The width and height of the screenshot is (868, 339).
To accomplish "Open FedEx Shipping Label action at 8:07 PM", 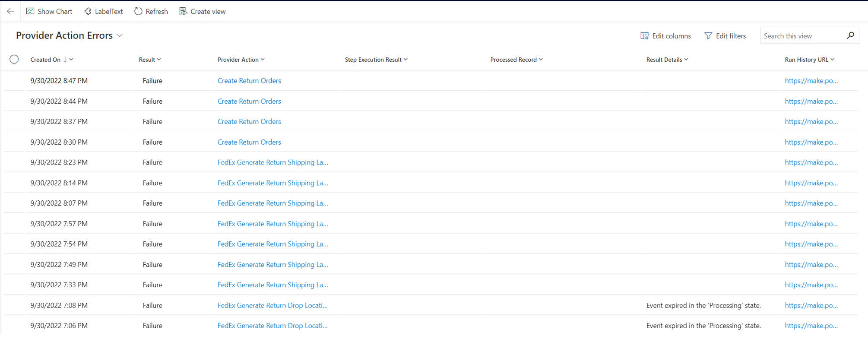I will (x=273, y=203).
